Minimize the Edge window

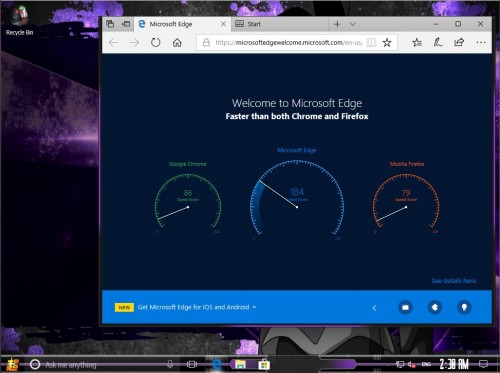pyautogui.click(x=436, y=24)
